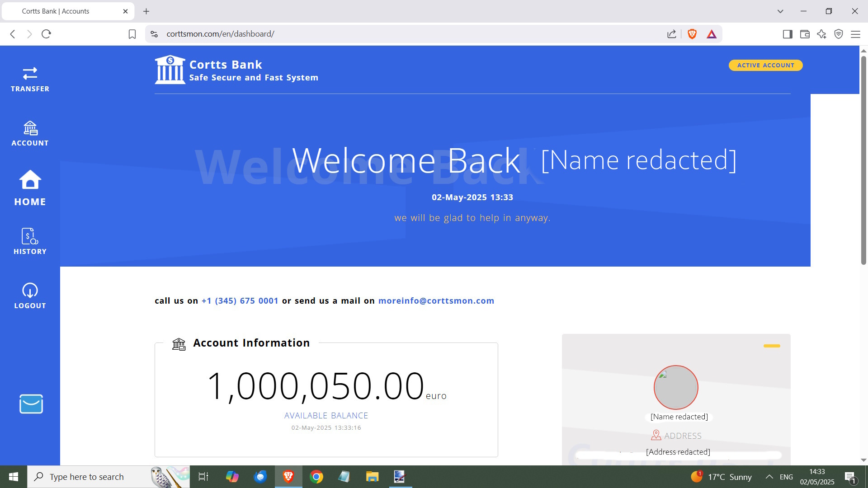The width and height of the screenshot is (868, 488).
Task: Toggle the browser sidebar panel
Action: [787, 34]
